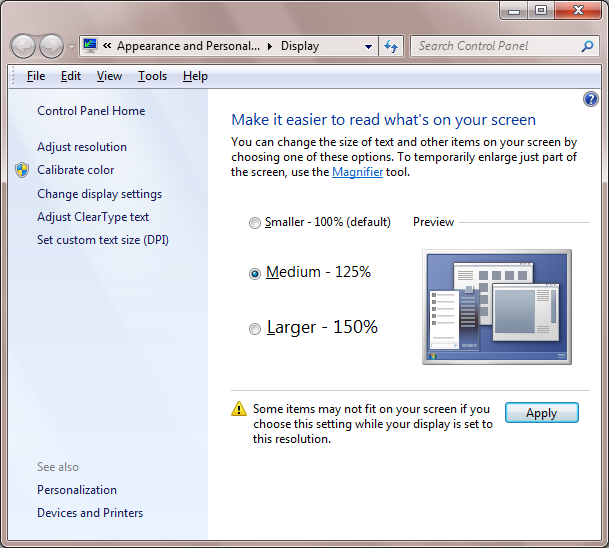The height and width of the screenshot is (548, 609).
Task: Open Change display settings
Action: tap(99, 194)
